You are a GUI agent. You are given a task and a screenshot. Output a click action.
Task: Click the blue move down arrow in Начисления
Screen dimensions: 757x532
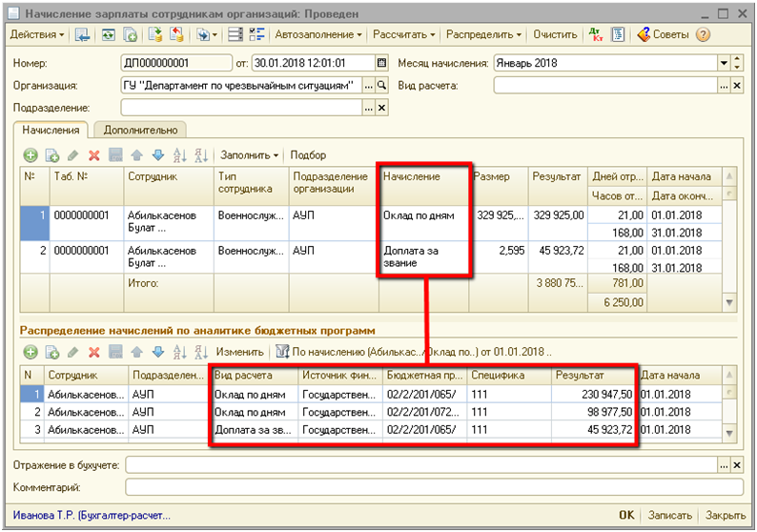(x=158, y=155)
